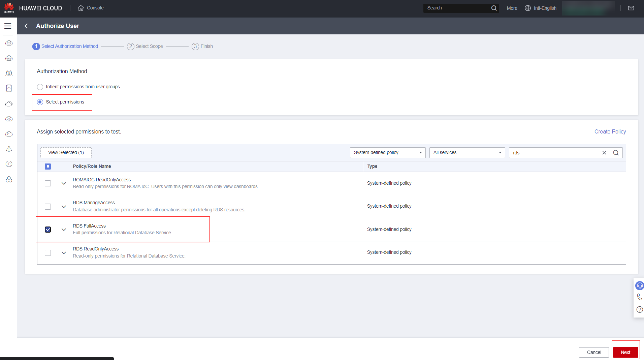Expand the ROMAIOC ReadOnlyAccess policy details
Viewport: 644px width, 360px height.
(64, 183)
